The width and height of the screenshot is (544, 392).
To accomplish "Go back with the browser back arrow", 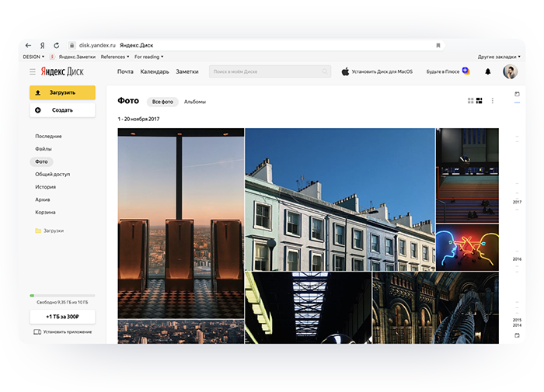I will point(29,45).
